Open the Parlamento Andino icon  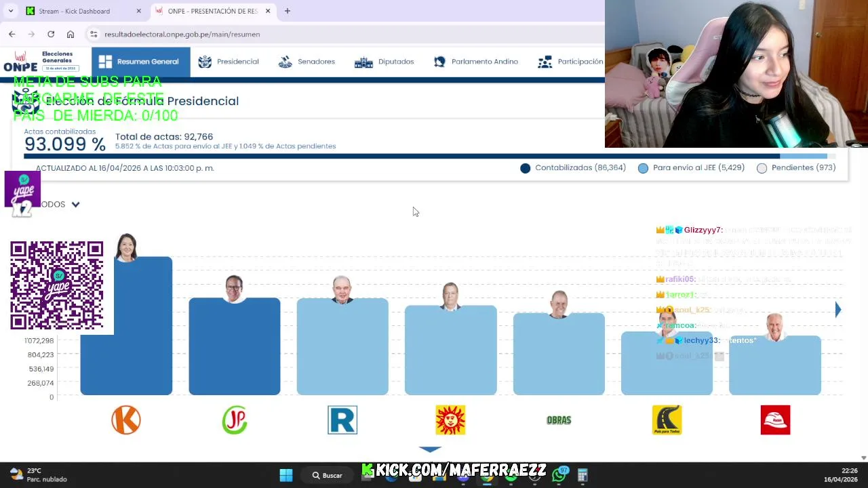pyautogui.click(x=439, y=62)
